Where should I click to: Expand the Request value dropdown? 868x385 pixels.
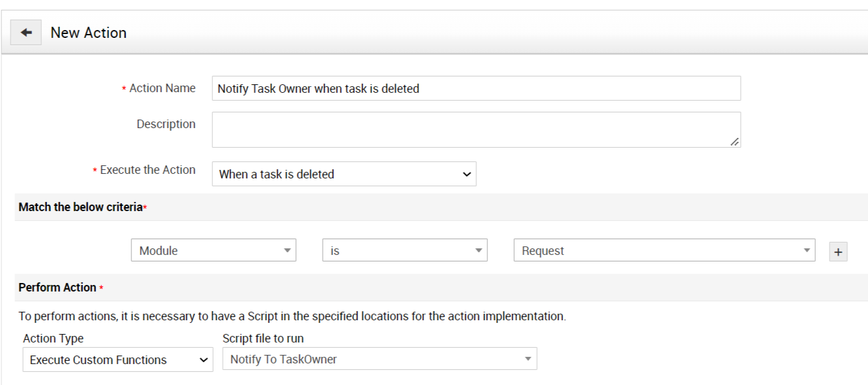pos(664,250)
